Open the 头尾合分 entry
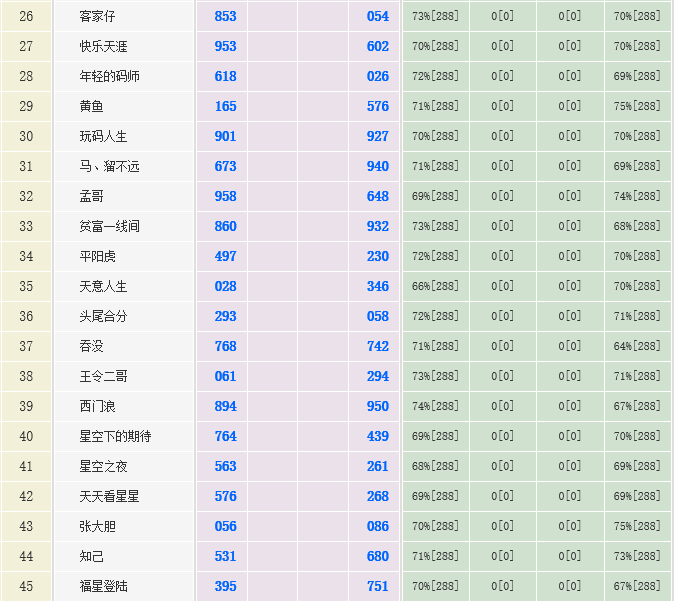This screenshot has width=674, height=601. 103,316
